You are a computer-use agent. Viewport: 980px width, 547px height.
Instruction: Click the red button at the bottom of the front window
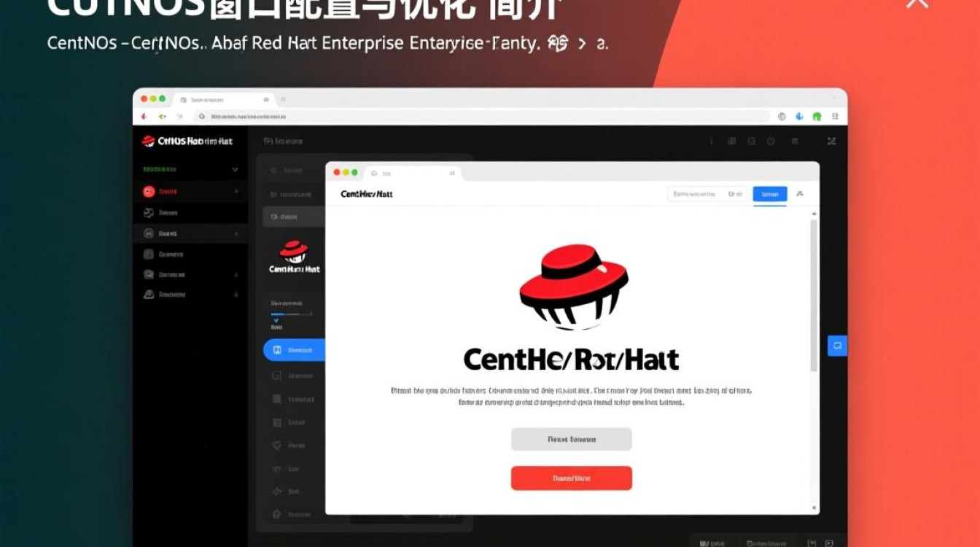[x=572, y=478]
